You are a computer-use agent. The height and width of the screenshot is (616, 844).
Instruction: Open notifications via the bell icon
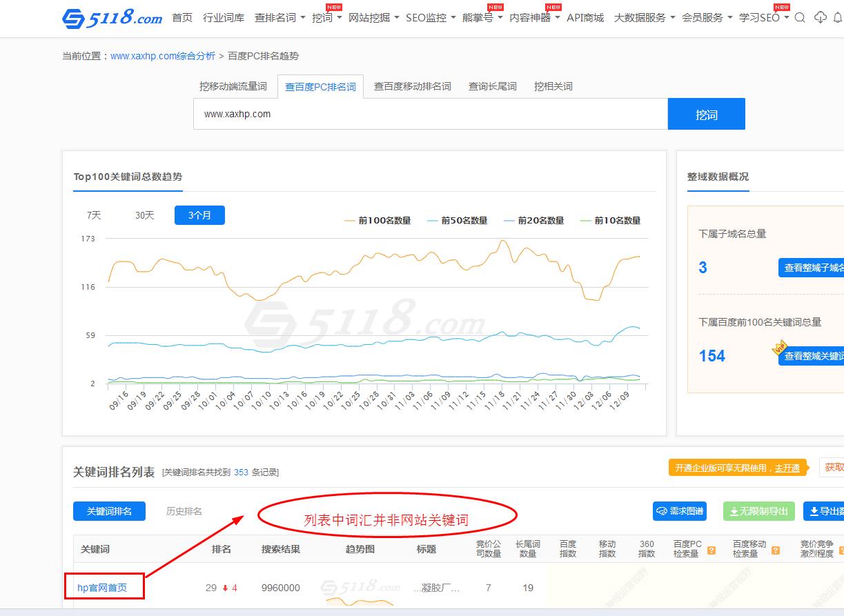click(x=838, y=17)
